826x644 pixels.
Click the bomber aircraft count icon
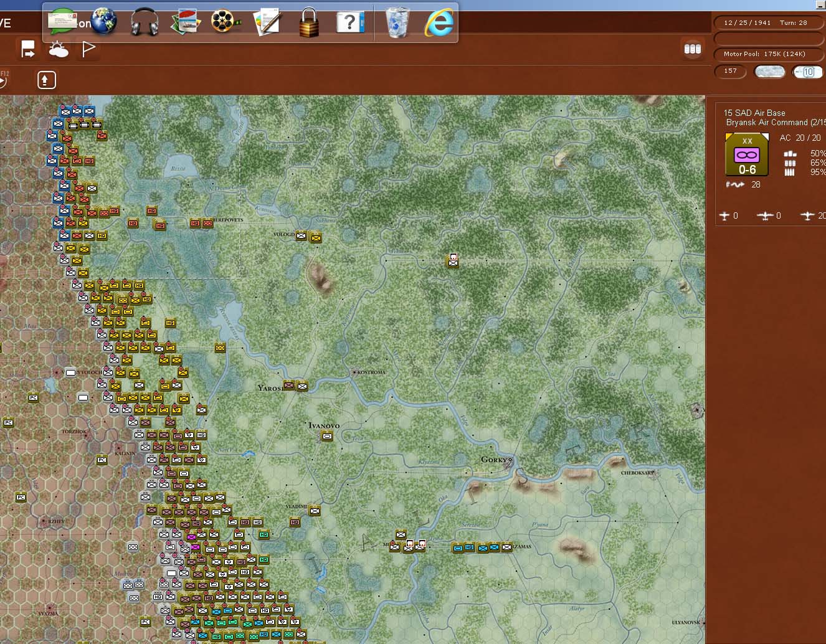pos(765,216)
